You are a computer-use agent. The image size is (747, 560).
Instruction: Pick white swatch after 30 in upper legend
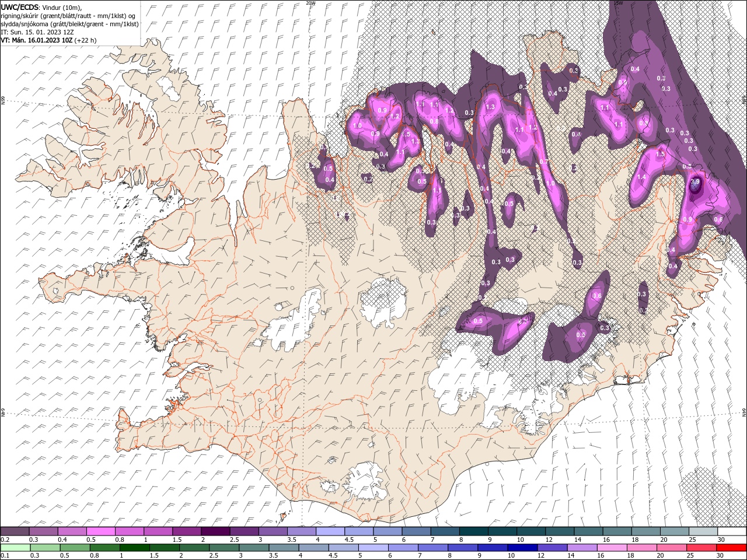732,531
